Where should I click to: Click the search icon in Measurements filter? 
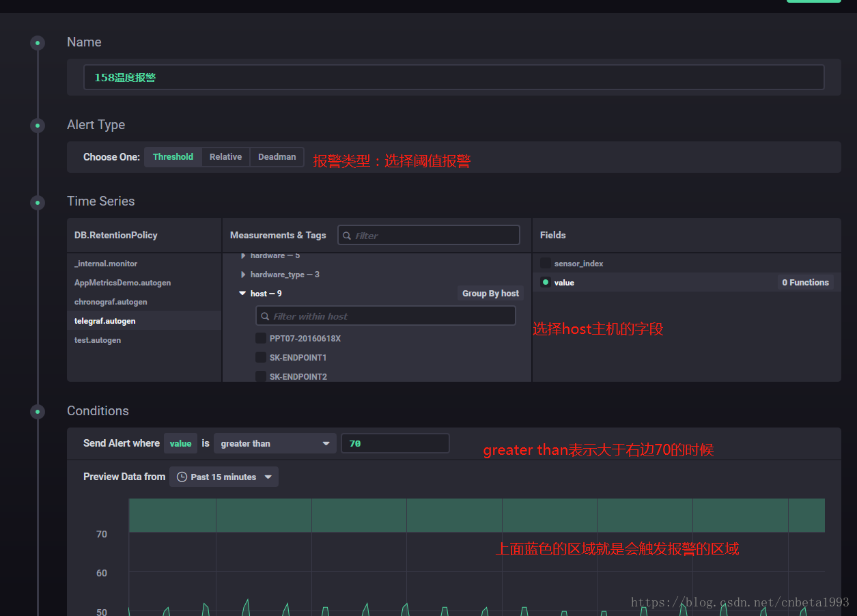point(347,236)
